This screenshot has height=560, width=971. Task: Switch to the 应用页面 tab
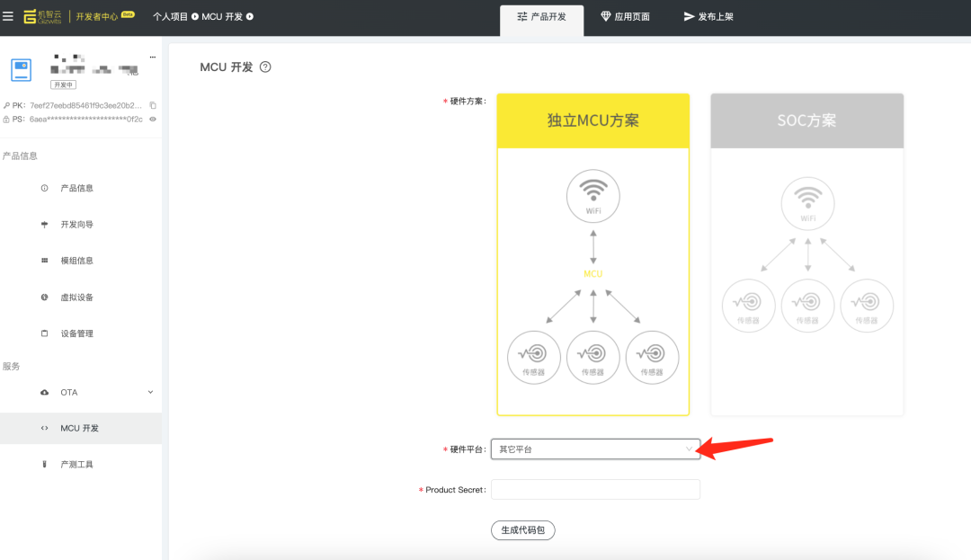[626, 17]
